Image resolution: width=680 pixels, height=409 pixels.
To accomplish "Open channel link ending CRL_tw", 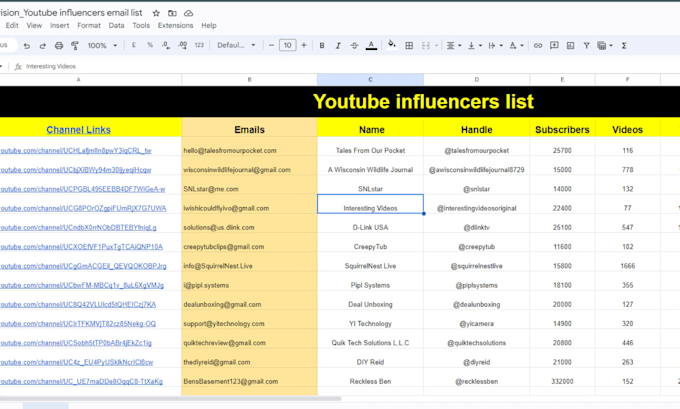I will tap(76, 151).
